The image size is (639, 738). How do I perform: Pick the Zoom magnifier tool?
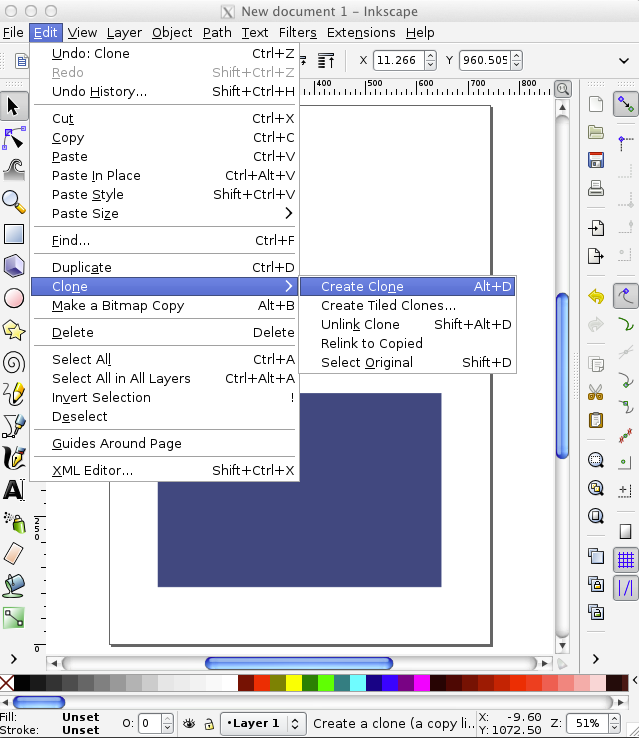14,200
